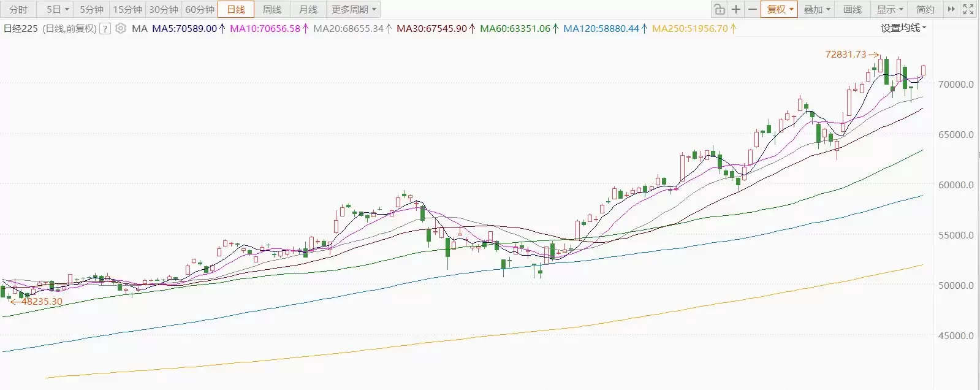Click the question mark help icon
The height and width of the screenshot is (390, 980).
(105, 28)
